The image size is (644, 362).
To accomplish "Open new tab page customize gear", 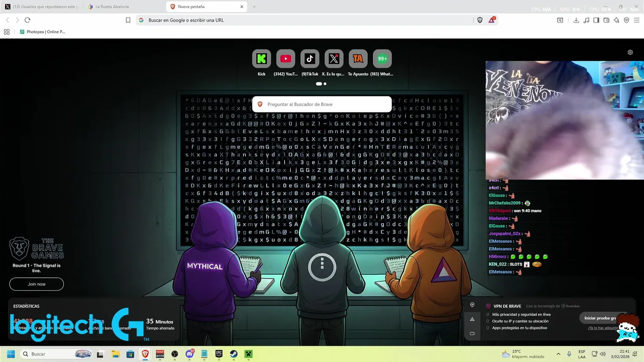I will [x=630, y=52].
